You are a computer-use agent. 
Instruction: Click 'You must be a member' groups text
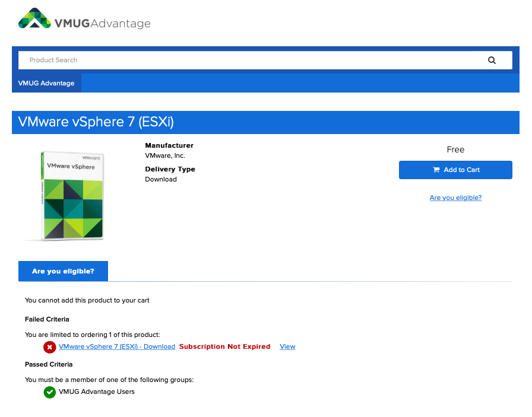click(109, 380)
